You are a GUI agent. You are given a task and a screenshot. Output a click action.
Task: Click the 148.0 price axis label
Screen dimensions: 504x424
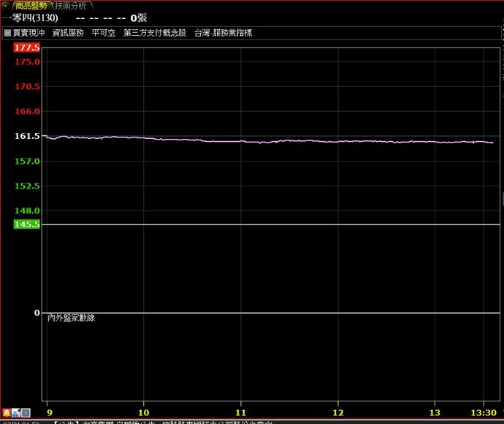click(27, 211)
